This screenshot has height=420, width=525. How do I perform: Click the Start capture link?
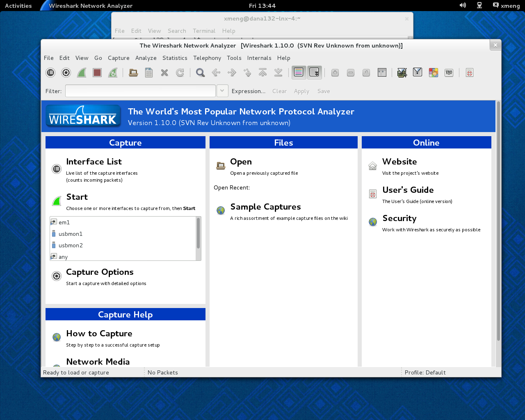pyautogui.click(x=77, y=197)
